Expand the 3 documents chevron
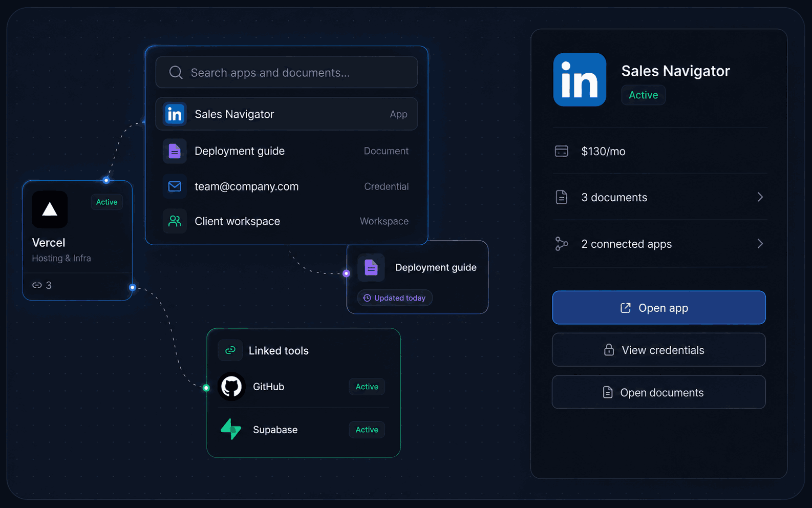The height and width of the screenshot is (508, 812). 760,197
